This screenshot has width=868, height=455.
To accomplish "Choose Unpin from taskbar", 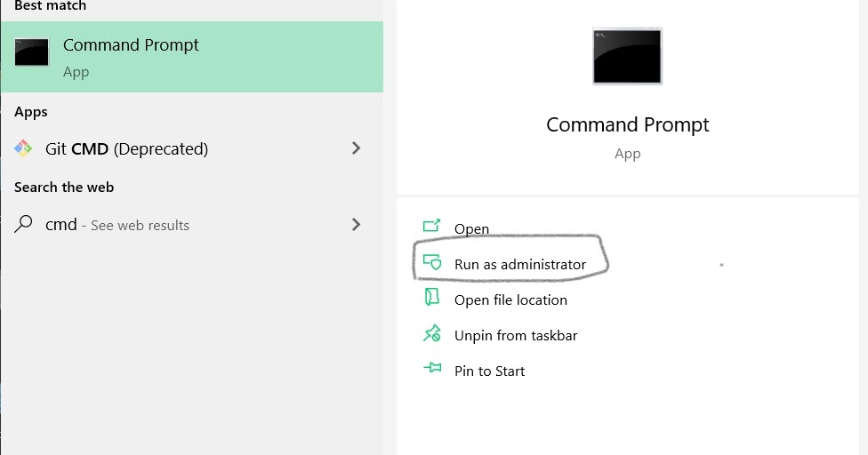I will pyautogui.click(x=516, y=336).
